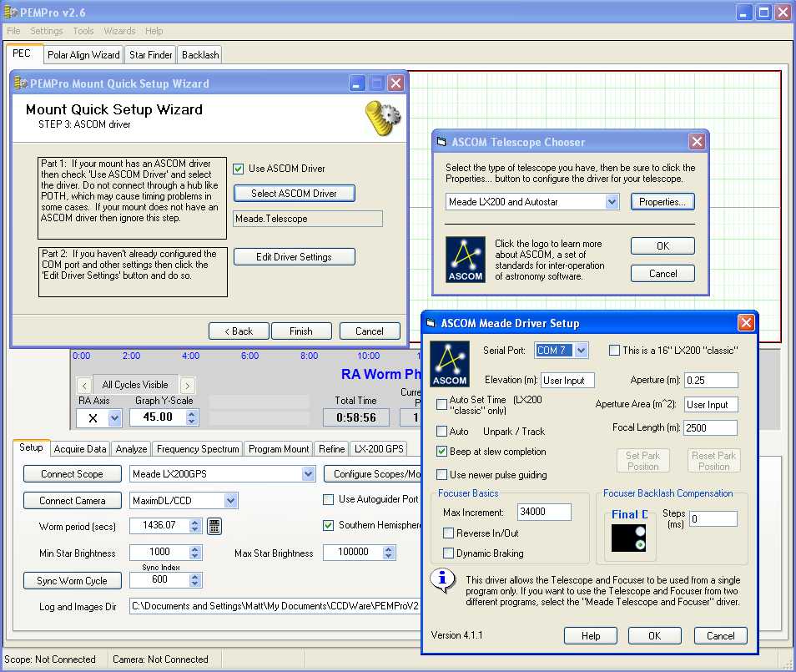Click the info balloon icon in Driver Setup
Viewport: 796px width, 672px height.
pyautogui.click(x=443, y=580)
